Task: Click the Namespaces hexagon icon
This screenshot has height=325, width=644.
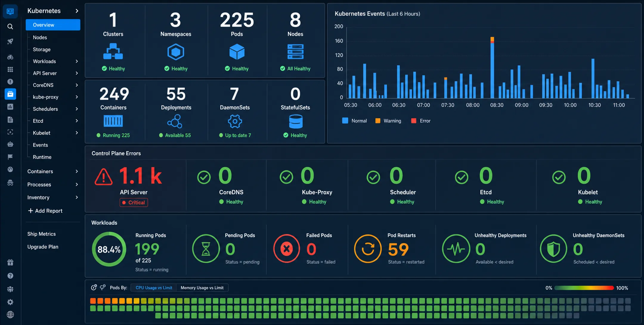Action: 176,52
